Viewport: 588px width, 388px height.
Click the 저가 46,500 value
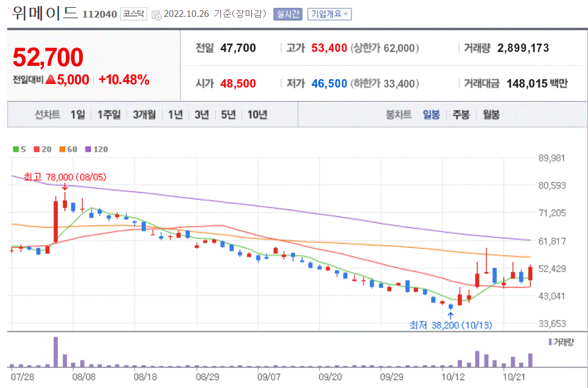point(329,83)
